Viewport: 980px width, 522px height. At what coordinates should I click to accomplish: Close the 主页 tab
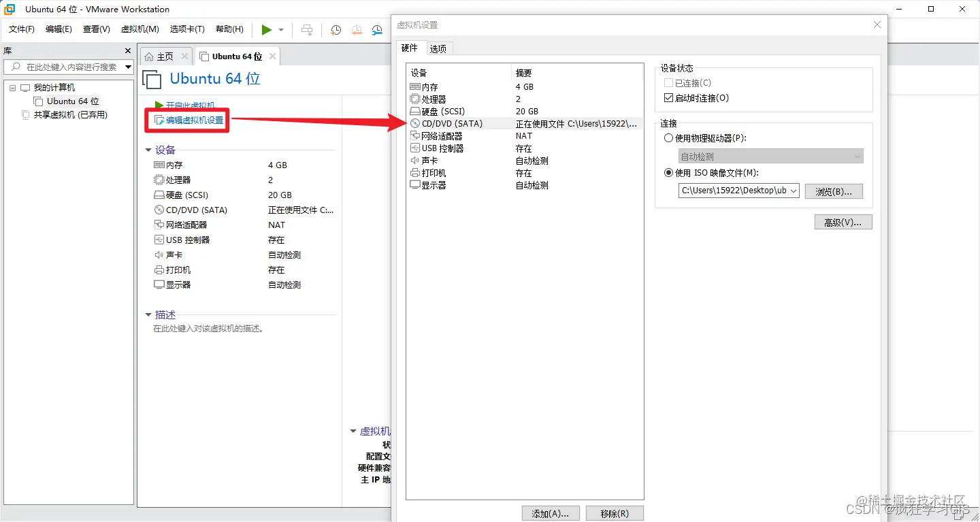[x=184, y=56]
